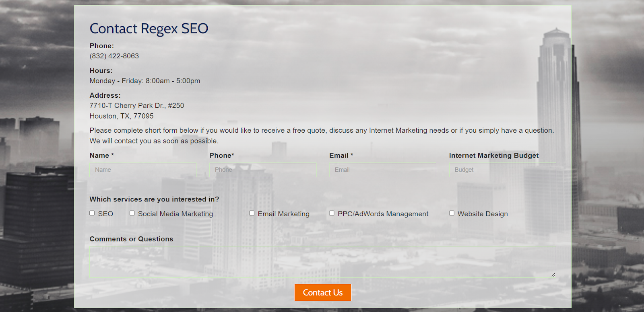
Task: Select the Email Marketing checkbox
Action: (252, 213)
